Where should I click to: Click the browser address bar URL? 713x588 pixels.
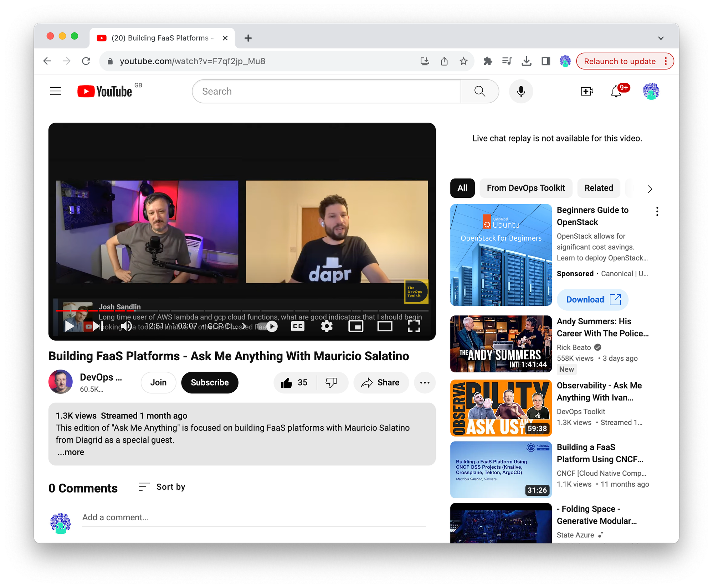point(193,61)
